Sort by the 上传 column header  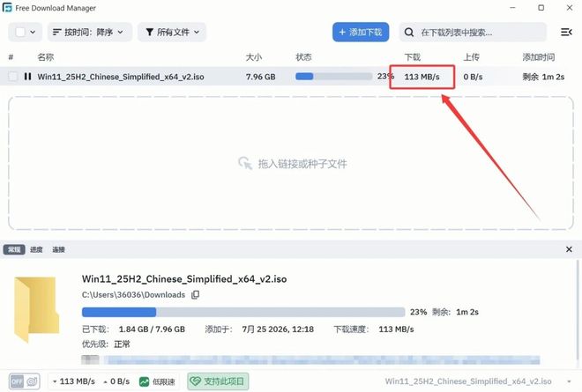click(x=472, y=57)
